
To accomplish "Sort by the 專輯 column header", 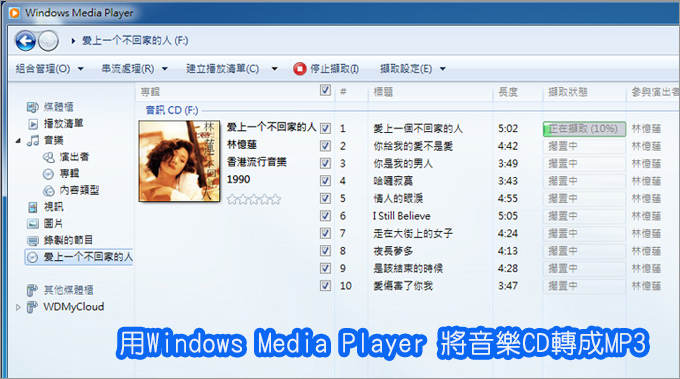I will click(x=150, y=92).
